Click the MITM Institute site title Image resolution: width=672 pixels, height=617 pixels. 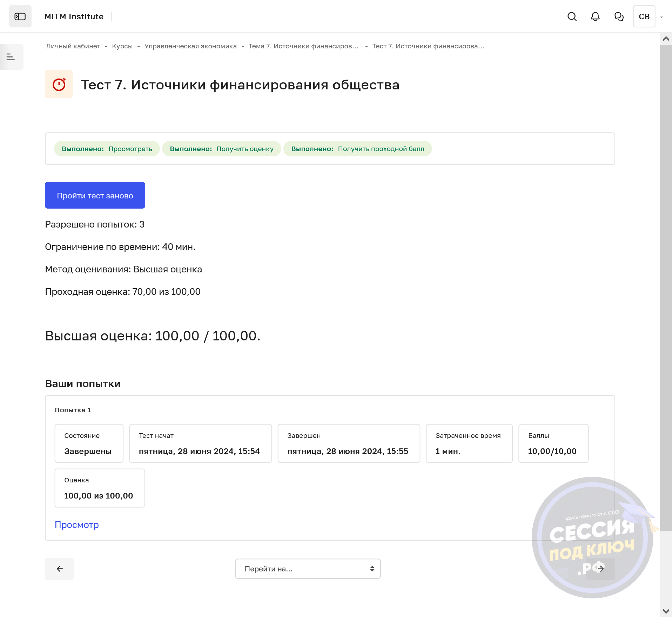(x=74, y=16)
